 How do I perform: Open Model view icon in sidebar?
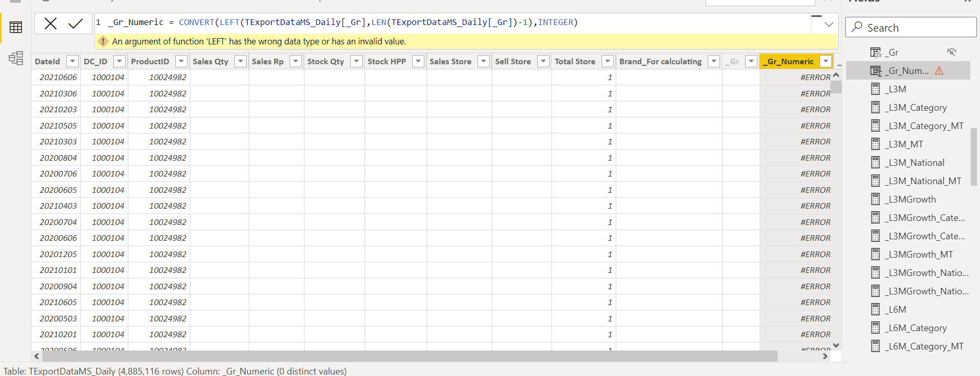[16, 58]
